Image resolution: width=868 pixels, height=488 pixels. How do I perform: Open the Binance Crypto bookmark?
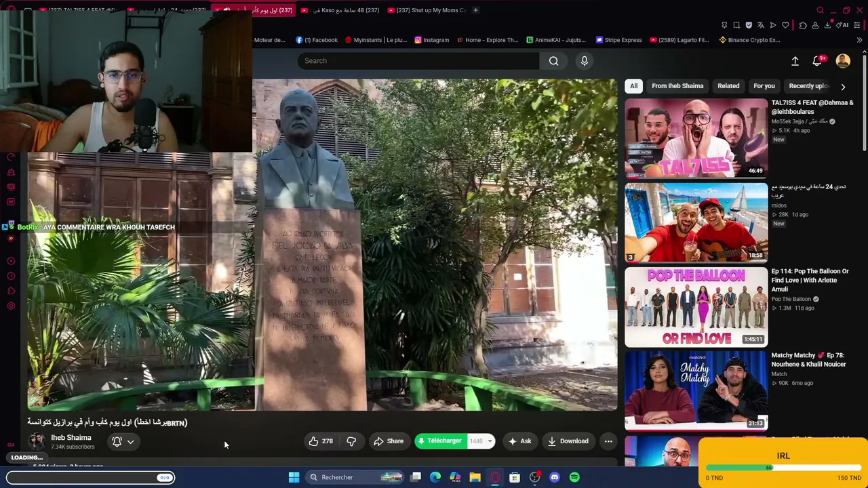749,40
